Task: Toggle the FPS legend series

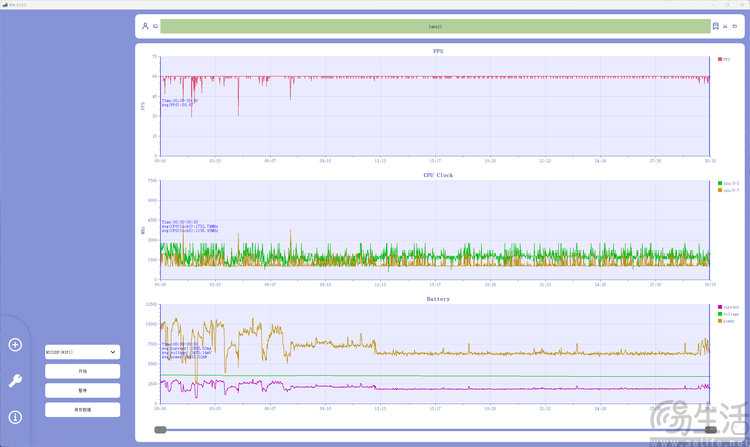Action: [724, 59]
